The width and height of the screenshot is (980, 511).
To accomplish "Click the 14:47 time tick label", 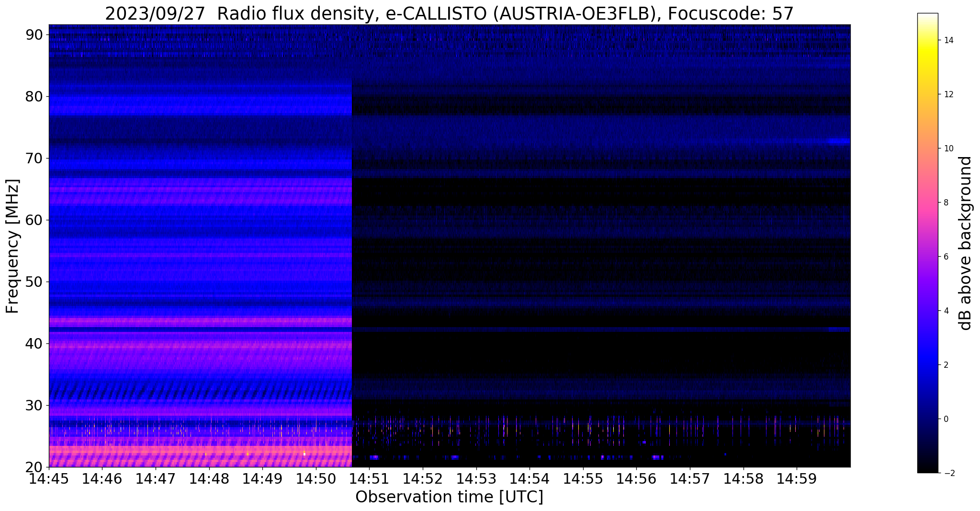I will point(156,478).
